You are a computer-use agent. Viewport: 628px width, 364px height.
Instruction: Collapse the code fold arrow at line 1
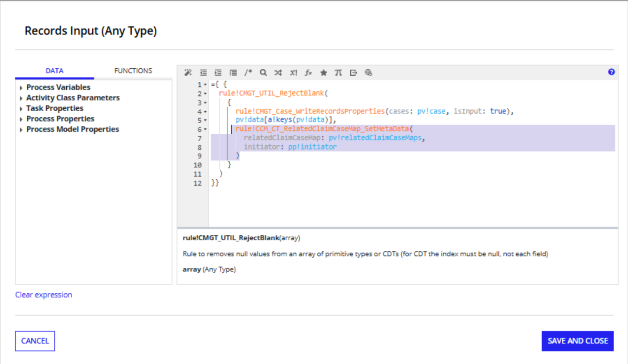205,85
